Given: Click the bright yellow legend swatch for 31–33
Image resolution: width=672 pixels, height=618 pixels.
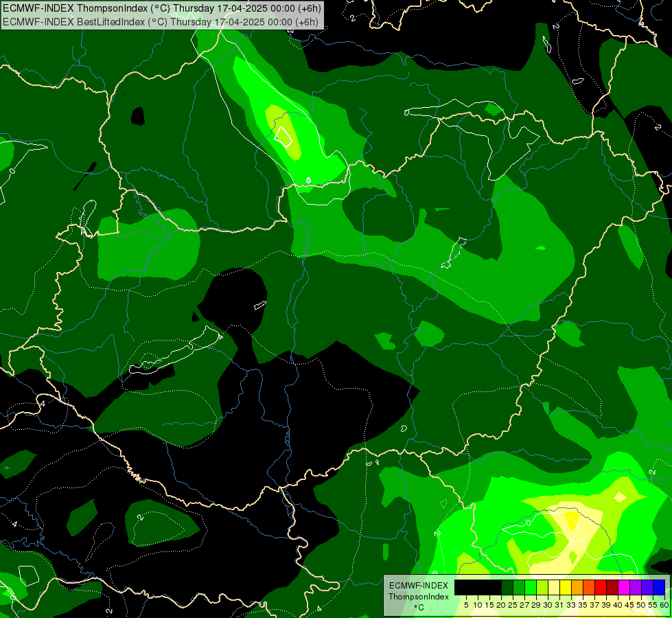Looking at the screenshot, I should (x=566, y=587).
